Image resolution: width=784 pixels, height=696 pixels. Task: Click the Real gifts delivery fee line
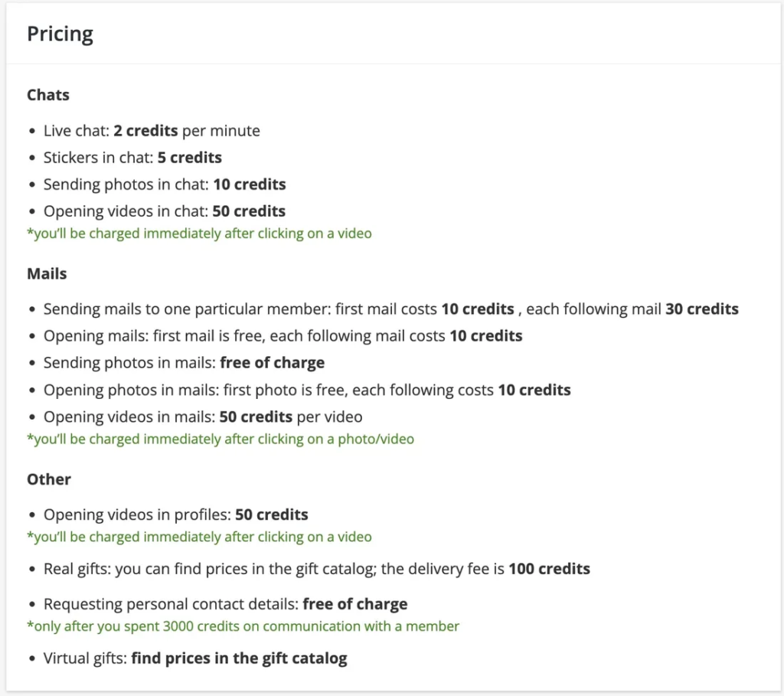pyautogui.click(x=317, y=569)
